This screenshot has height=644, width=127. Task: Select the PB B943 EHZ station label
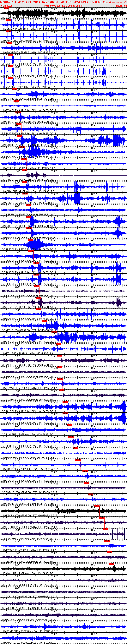[x=29, y=423]
